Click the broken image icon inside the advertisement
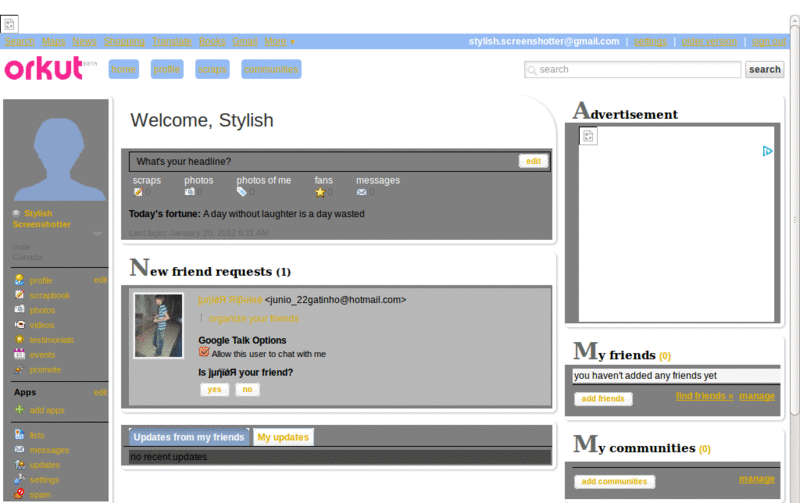 (588, 136)
